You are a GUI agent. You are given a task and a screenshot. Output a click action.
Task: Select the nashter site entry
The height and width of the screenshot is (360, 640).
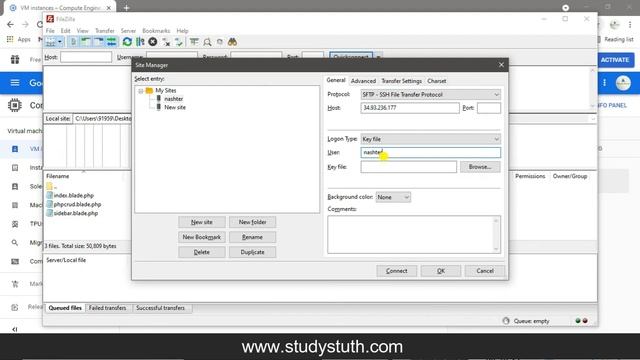pyautogui.click(x=173, y=99)
